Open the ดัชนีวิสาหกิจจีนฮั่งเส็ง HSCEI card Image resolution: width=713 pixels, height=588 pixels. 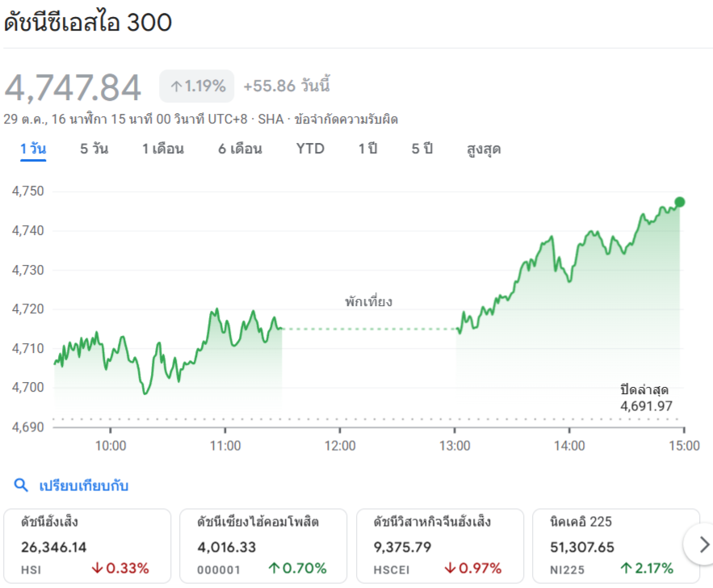pyautogui.click(x=438, y=545)
